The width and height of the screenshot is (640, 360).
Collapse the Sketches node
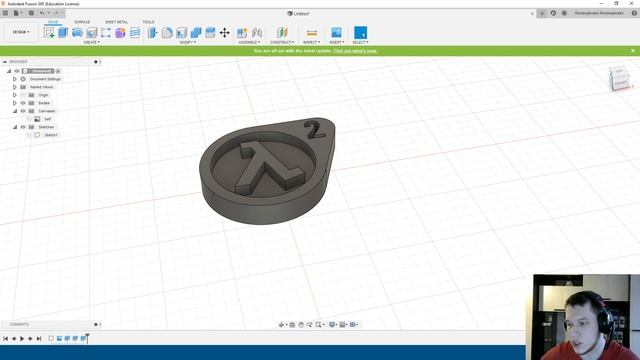[x=15, y=127]
